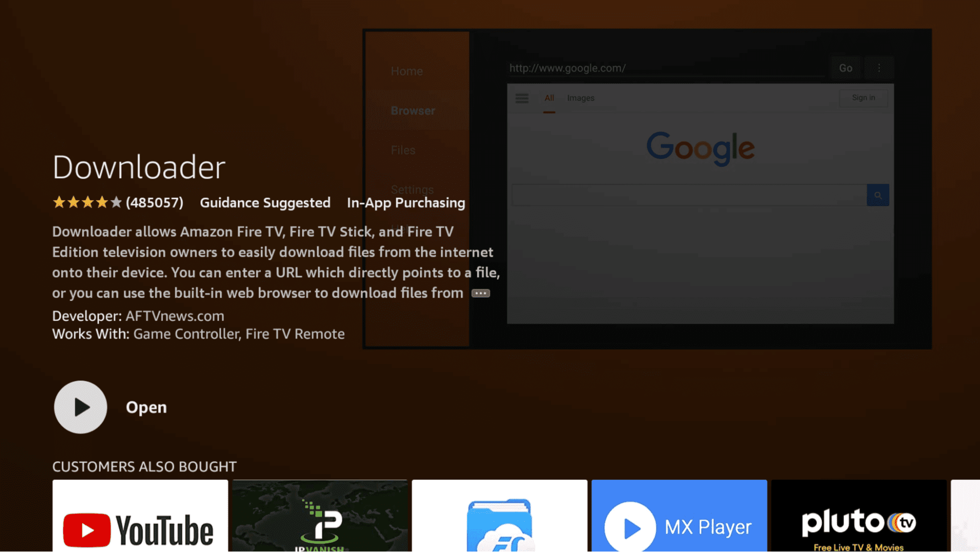Open the Files section
Image resolution: width=980 pixels, height=552 pixels.
(x=402, y=150)
